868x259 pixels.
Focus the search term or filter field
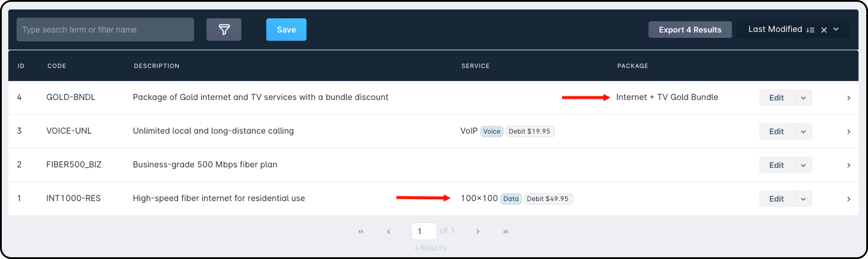pyautogui.click(x=105, y=30)
